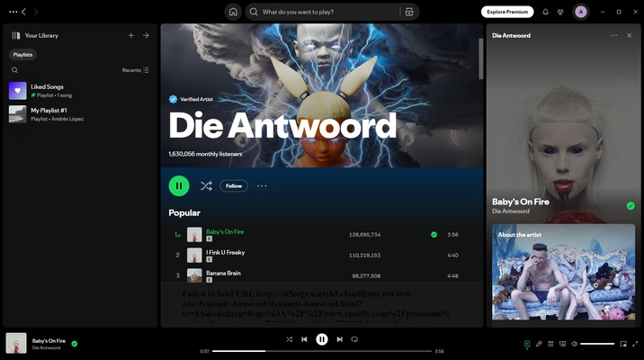Image resolution: width=644 pixels, height=360 pixels.
Task: Follow Die Antwoord
Action: [x=234, y=185]
